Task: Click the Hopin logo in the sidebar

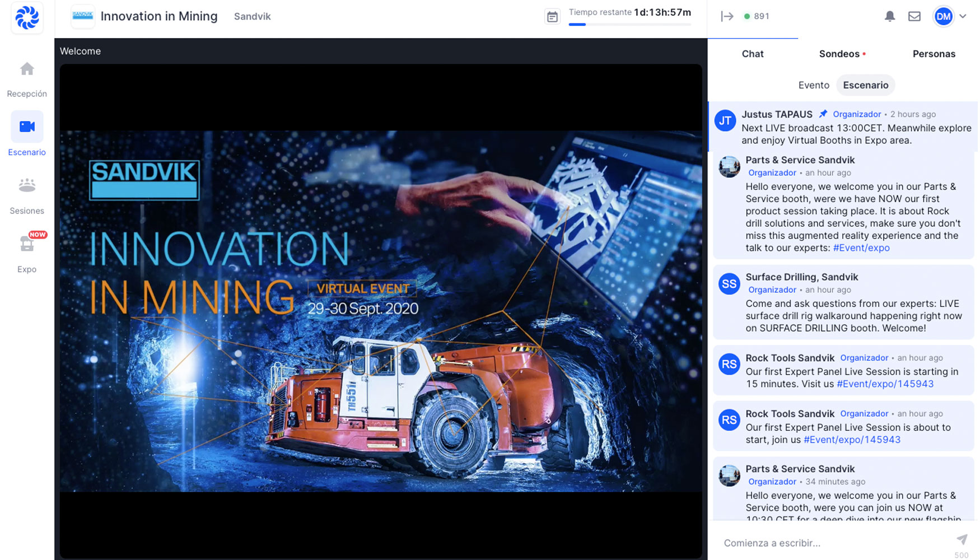Action: point(27,17)
